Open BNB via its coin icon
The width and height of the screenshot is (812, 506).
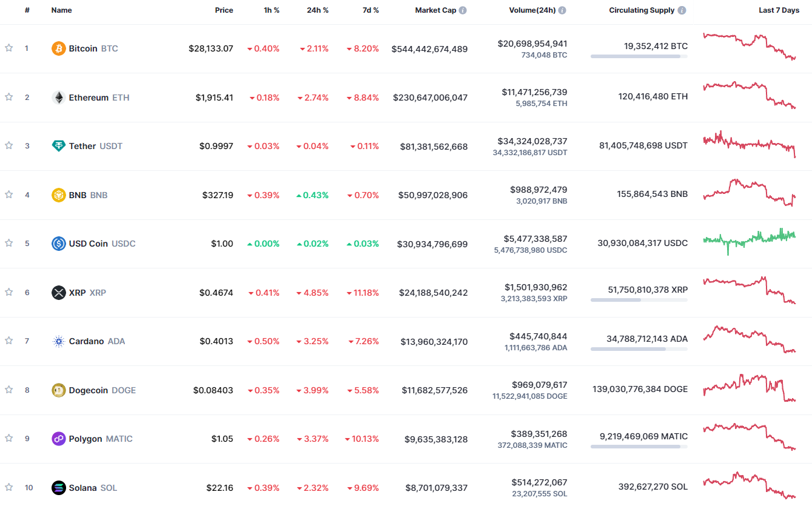(58, 195)
